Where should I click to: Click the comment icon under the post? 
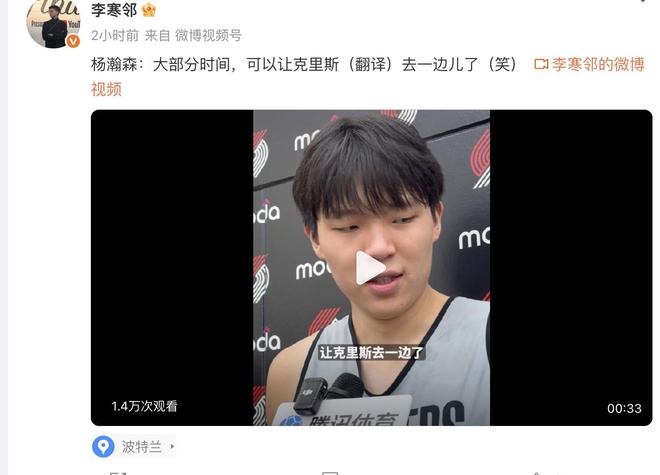[330, 473]
